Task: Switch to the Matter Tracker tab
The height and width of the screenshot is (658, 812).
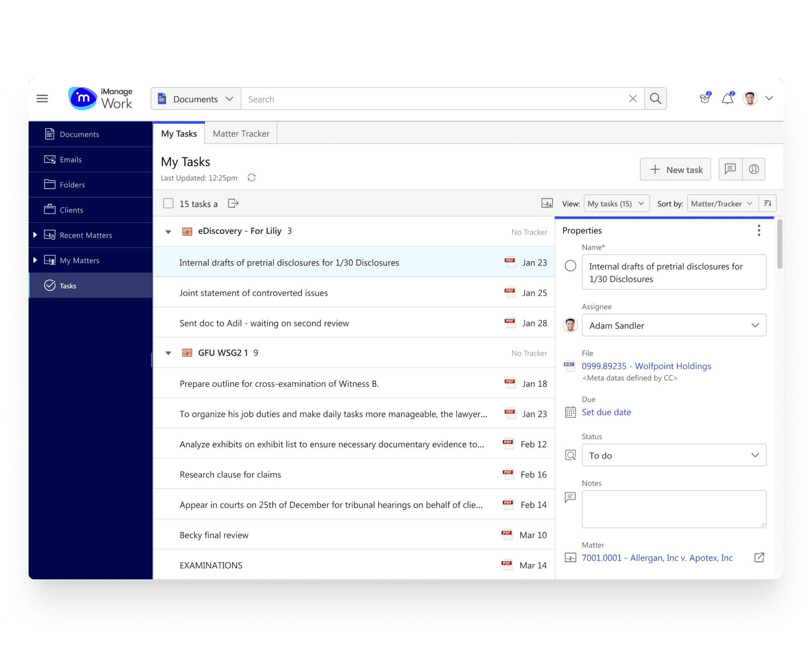Action: pyautogui.click(x=241, y=134)
